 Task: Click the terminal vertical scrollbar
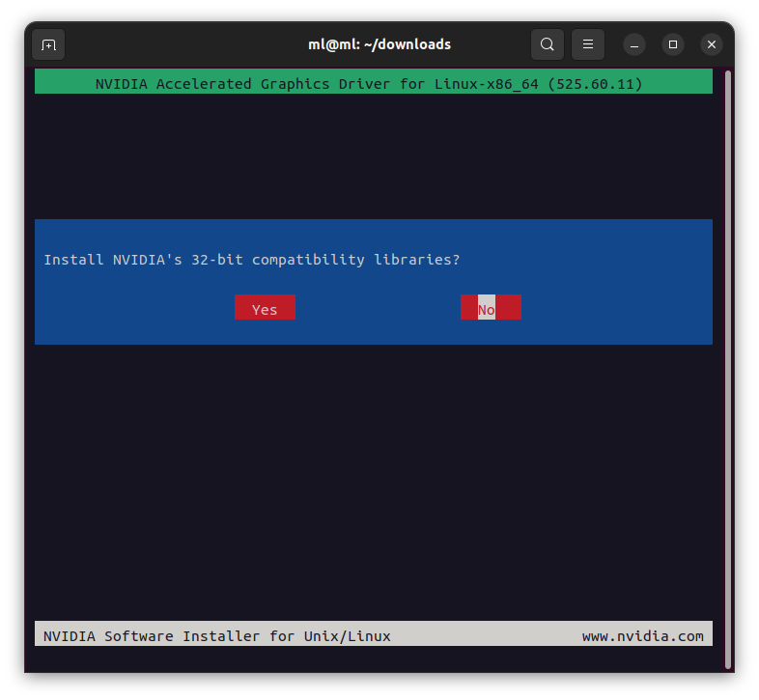[x=728, y=370]
